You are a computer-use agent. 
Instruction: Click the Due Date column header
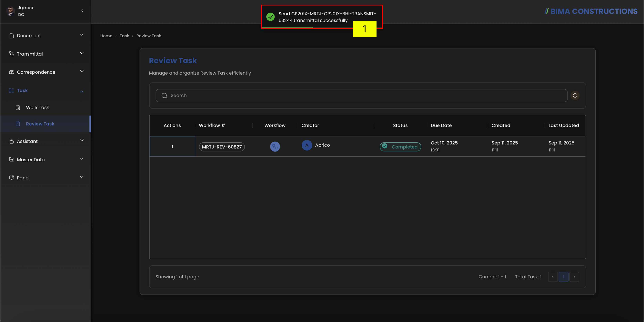coord(441,125)
